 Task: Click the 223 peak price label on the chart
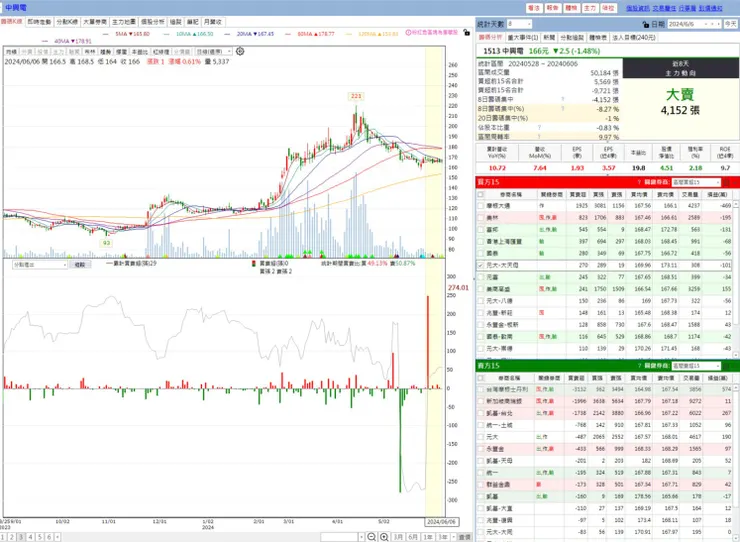pyautogui.click(x=355, y=96)
